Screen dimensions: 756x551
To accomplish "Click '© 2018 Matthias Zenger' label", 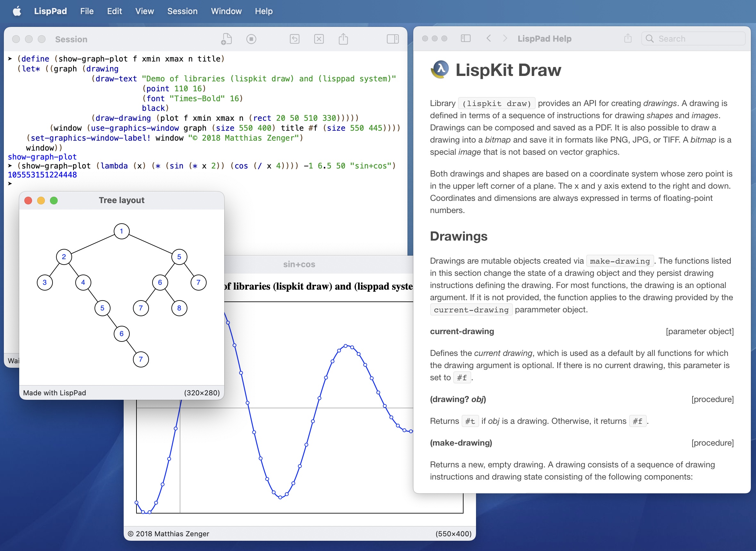I will [168, 534].
